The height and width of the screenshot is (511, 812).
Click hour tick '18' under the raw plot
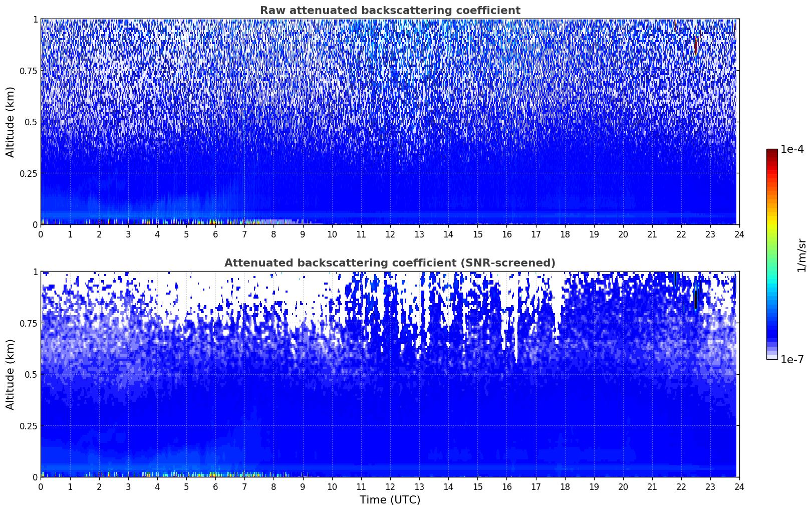coord(565,234)
